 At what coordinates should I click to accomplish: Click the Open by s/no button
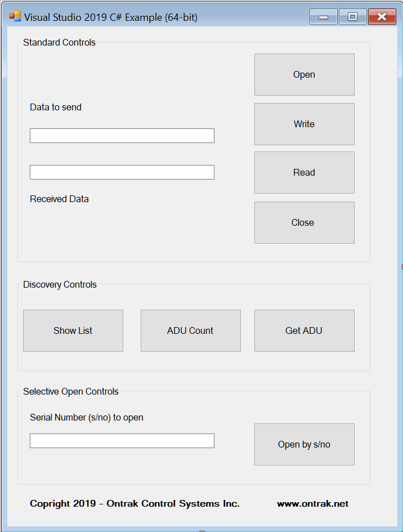[x=304, y=444]
